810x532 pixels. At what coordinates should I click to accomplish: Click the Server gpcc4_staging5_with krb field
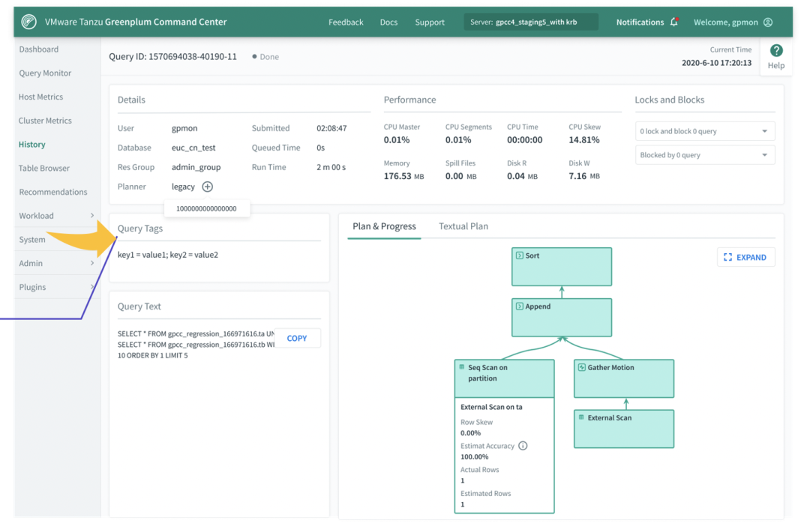coord(530,22)
